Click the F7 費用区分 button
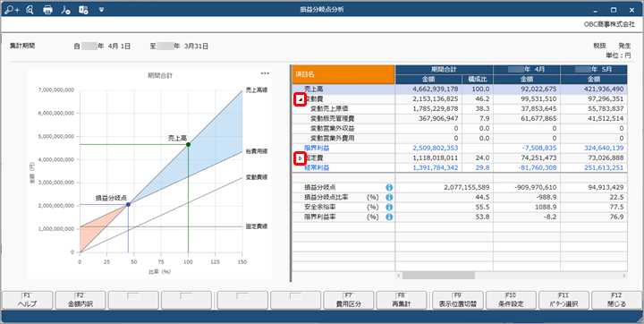 point(349,301)
